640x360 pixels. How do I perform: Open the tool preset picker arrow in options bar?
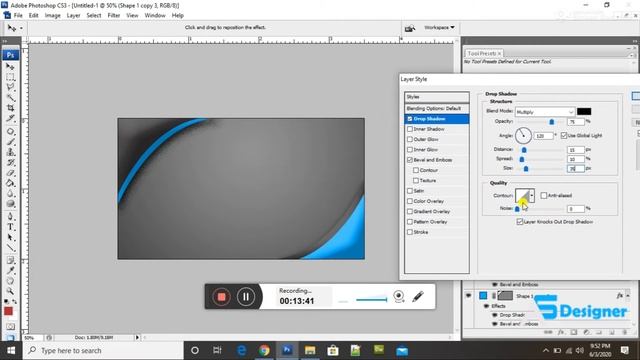pyautogui.click(x=21, y=28)
